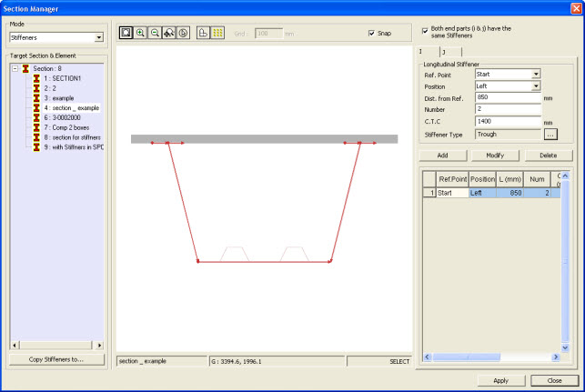This screenshot has height=392, width=585.
Task: Click the redraw view toolbar icon
Action: tap(183, 32)
